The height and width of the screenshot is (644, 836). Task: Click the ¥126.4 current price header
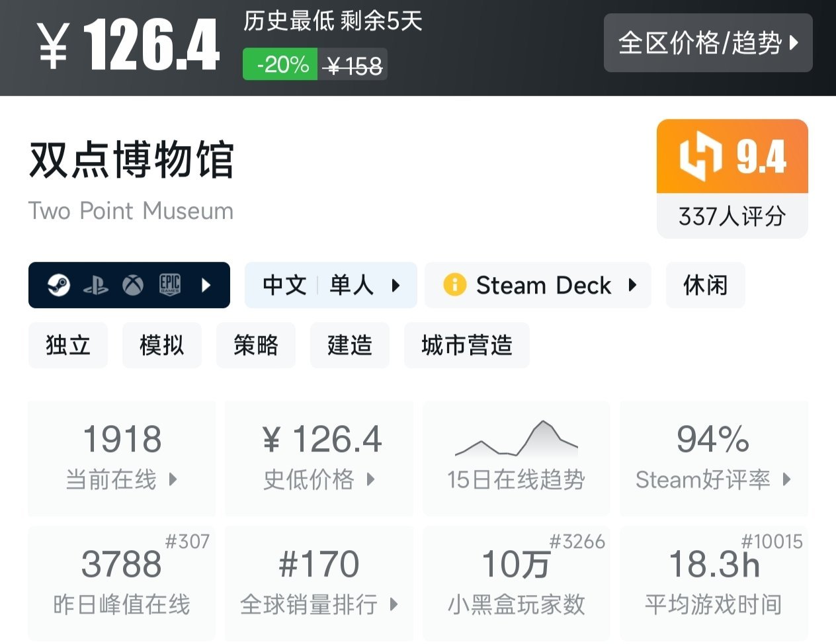click(128, 45)
